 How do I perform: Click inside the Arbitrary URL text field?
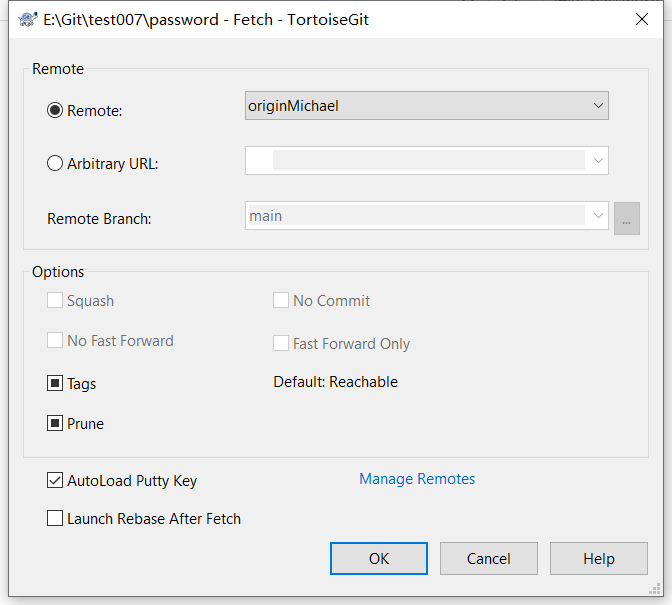coord(417,161)
